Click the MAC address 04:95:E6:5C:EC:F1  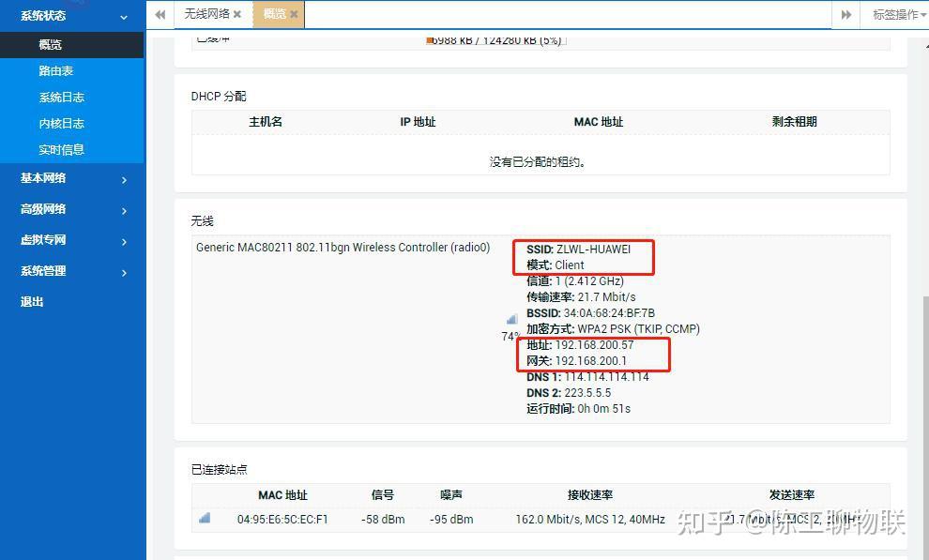click(282, 519)
